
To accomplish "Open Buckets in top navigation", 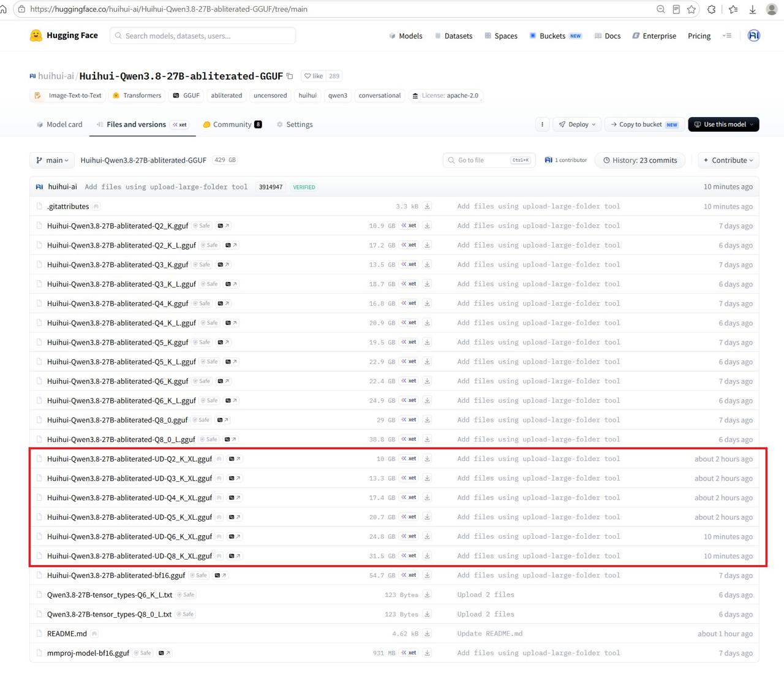I will tap(556, 36).
